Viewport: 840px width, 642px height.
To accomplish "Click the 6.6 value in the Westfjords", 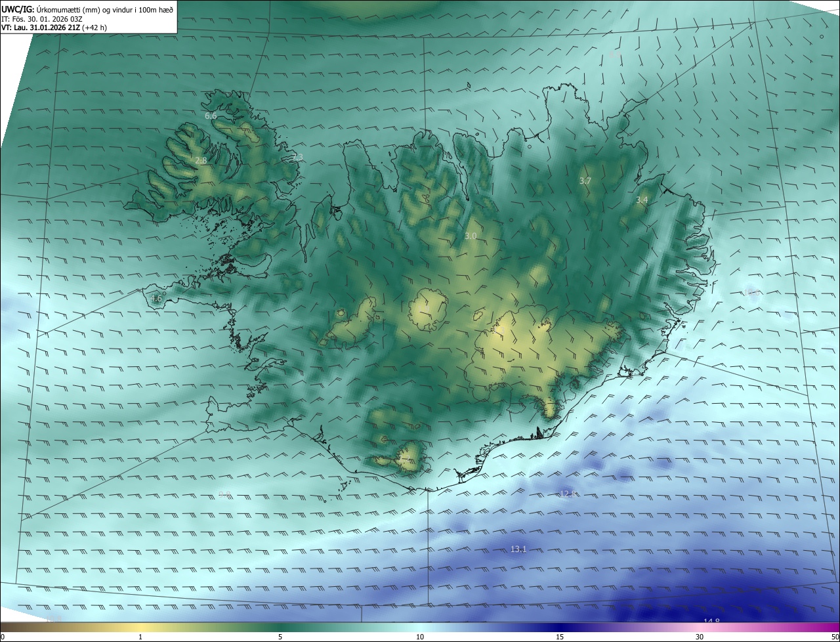I will click(x=211, y=116).
